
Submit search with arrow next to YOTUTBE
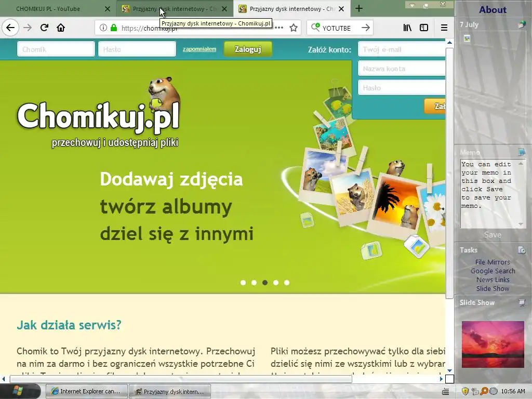[x=365, y=28]
